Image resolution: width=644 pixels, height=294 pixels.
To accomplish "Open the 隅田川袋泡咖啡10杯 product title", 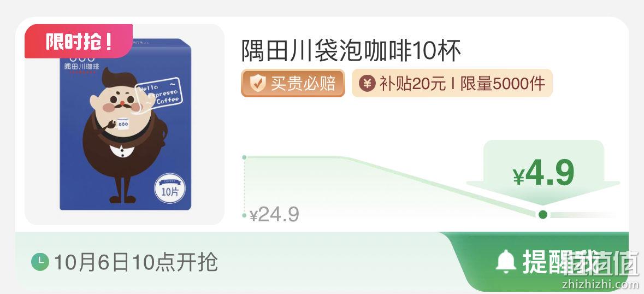I will tap(352, 51).
